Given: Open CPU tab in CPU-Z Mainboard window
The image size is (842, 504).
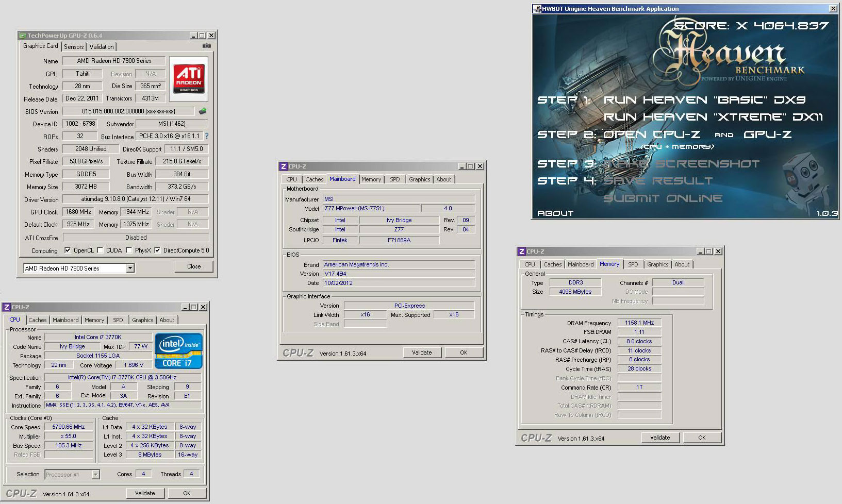Looking at the screenshot, I should [x=292, y=179].
